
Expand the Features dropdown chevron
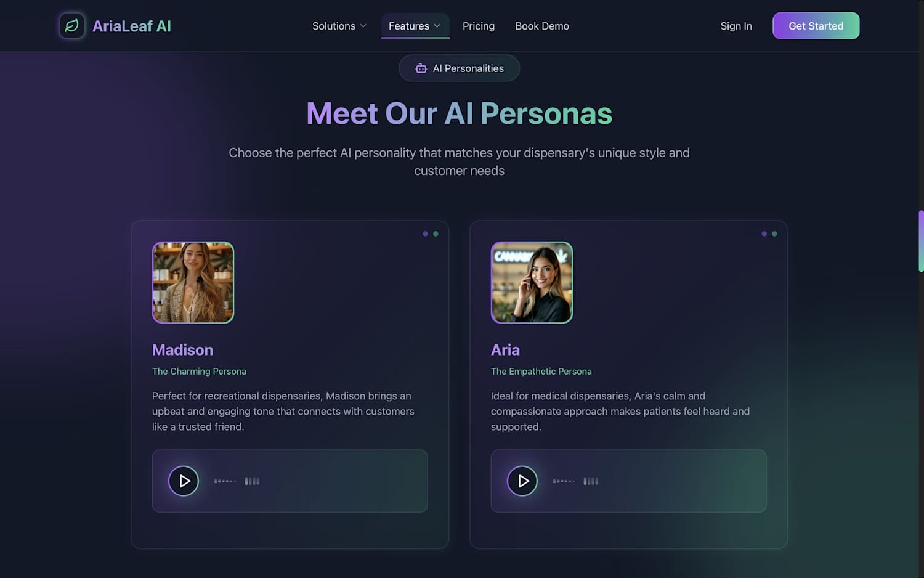click(x=437, y=26)
